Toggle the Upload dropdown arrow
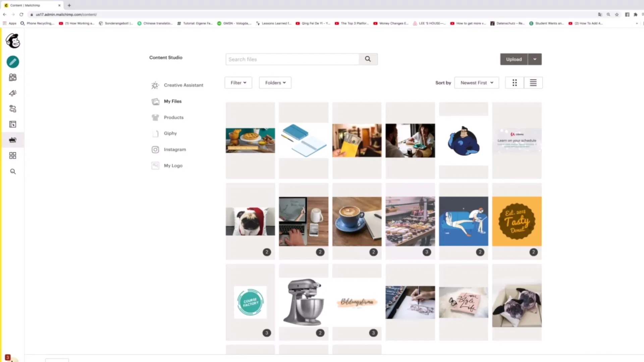 pyautogui.click(x=535, y=59)
